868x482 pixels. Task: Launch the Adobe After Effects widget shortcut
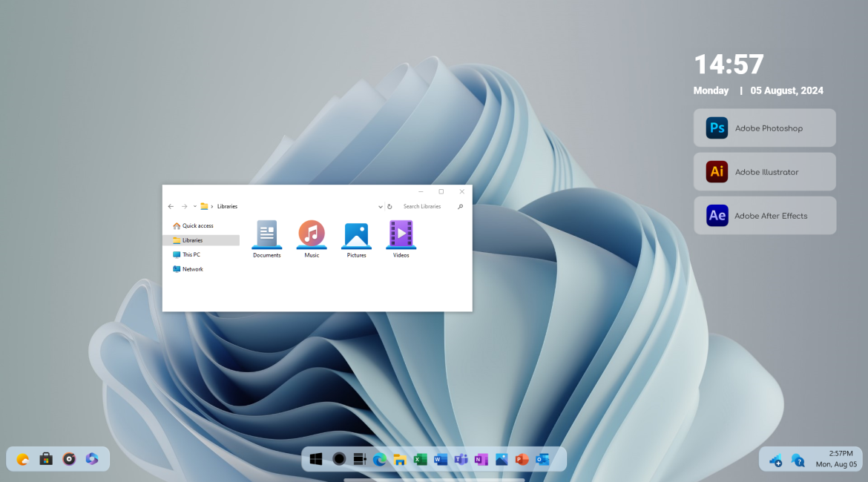[x=764, y=216]
